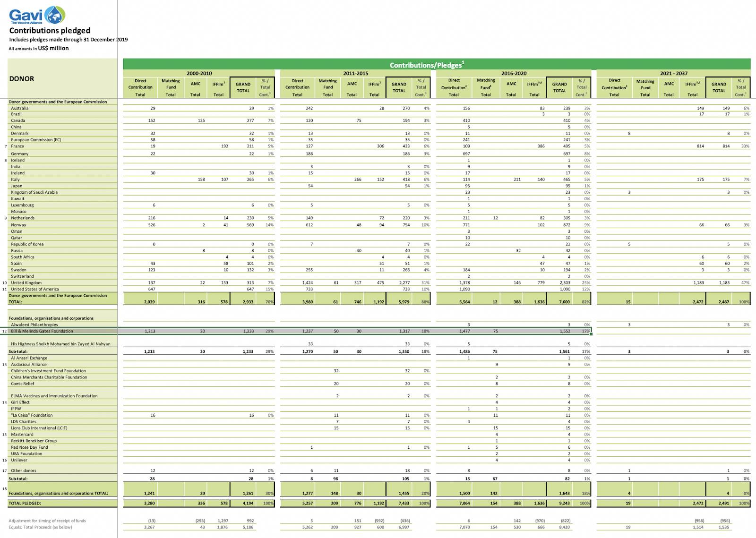Click the Norway donor row label
Image resolution: width=756 pixels, height=538 pixels.
pyautogui.click(x=18, y=225)
